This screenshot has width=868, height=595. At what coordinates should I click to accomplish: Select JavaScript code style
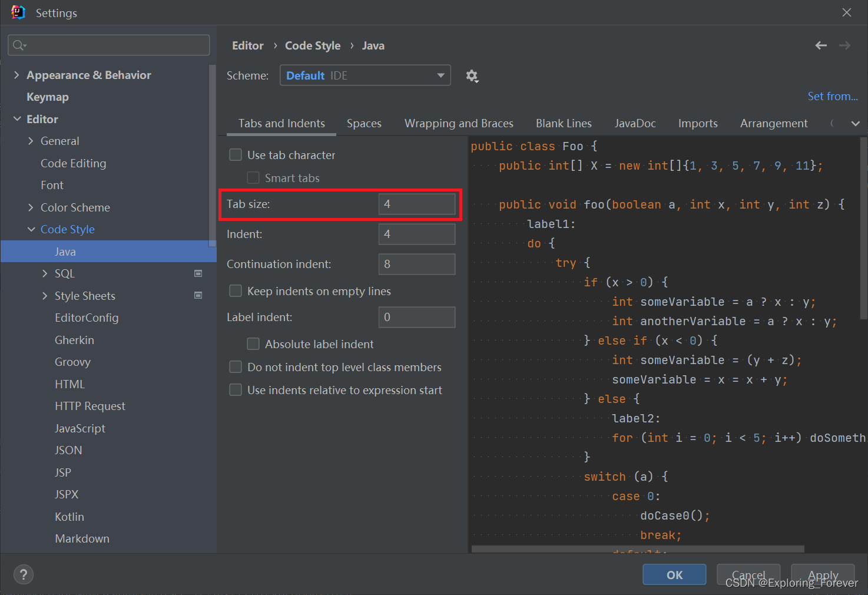(x=80, y=428)
